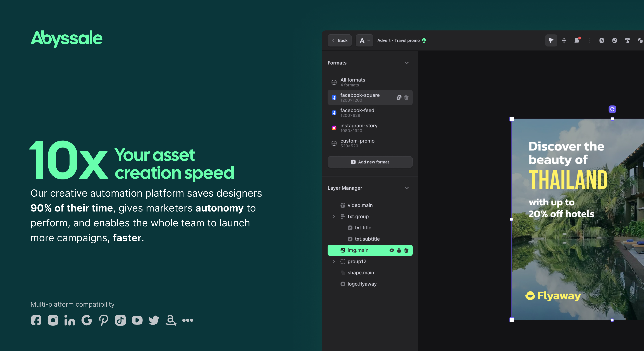Open the comments icon with red badge

tap(577, 40)
